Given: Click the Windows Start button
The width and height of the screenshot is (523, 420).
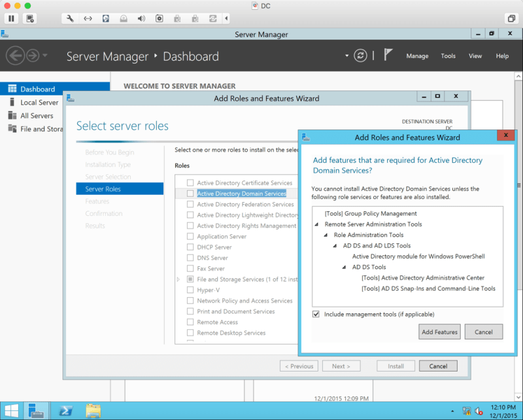Looking at the screenshot, I should tap(11, 411).
